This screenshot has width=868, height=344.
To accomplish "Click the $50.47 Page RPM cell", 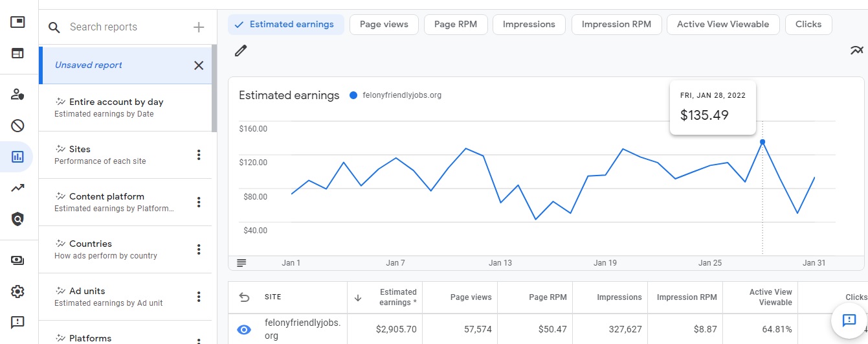I will pyautogui.click(x=552, y=330).
